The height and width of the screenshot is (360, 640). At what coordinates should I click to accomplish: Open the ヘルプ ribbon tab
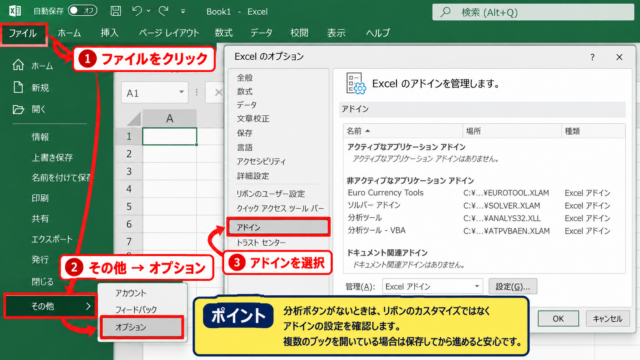point(378,33)
